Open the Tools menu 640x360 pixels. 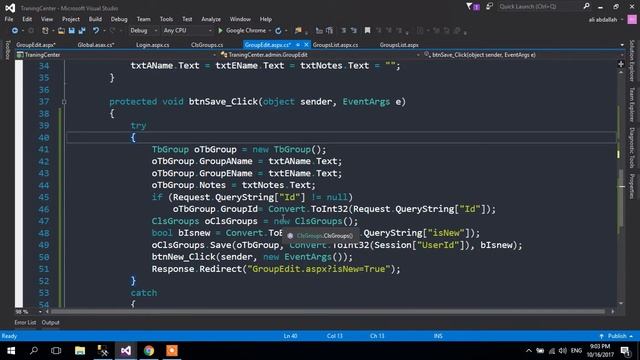tap(166, 19)
